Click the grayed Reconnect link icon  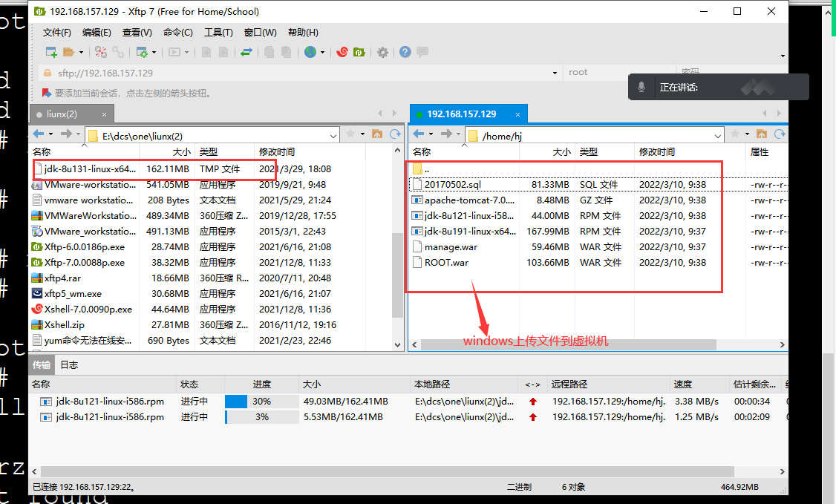point(118,52)
